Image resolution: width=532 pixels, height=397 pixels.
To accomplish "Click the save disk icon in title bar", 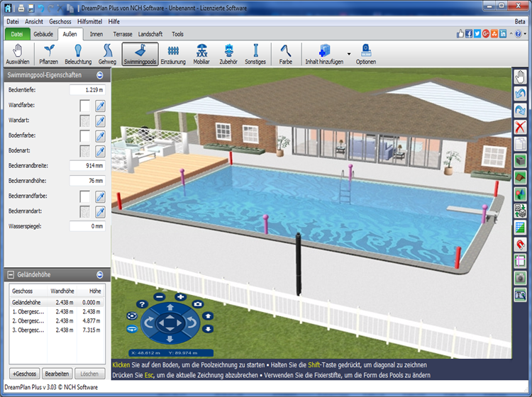I will coord(31,8).
